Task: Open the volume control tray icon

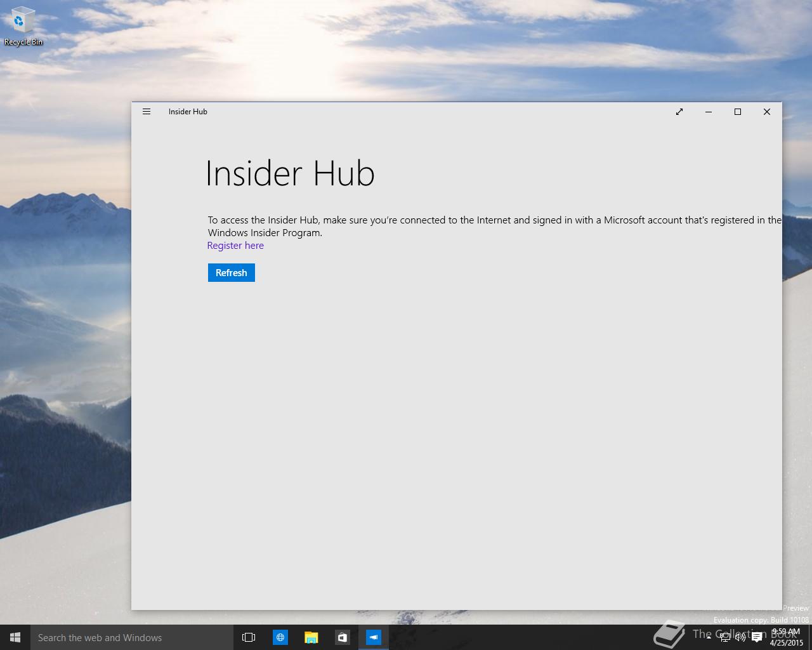Action: pos(740,637)
